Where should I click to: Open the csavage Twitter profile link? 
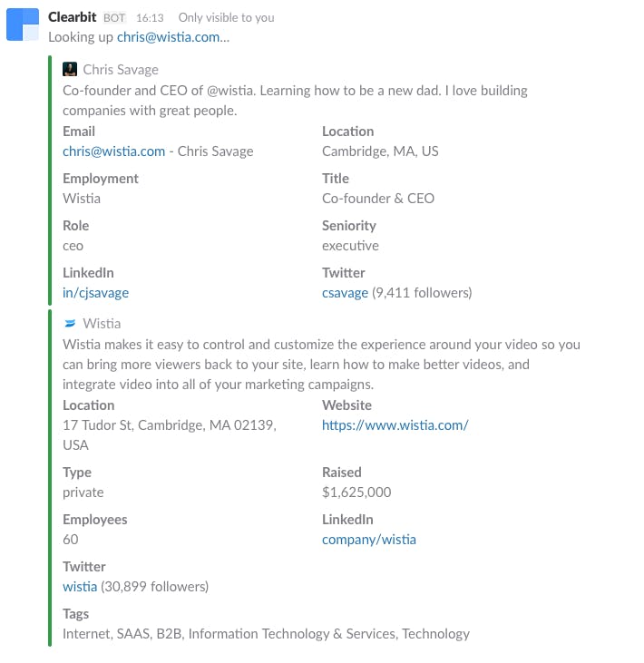(345, 293)
